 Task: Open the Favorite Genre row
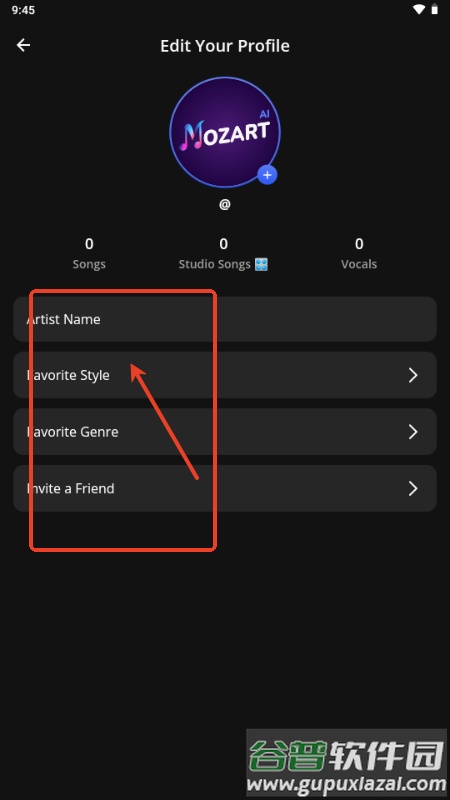click(225, 432)
